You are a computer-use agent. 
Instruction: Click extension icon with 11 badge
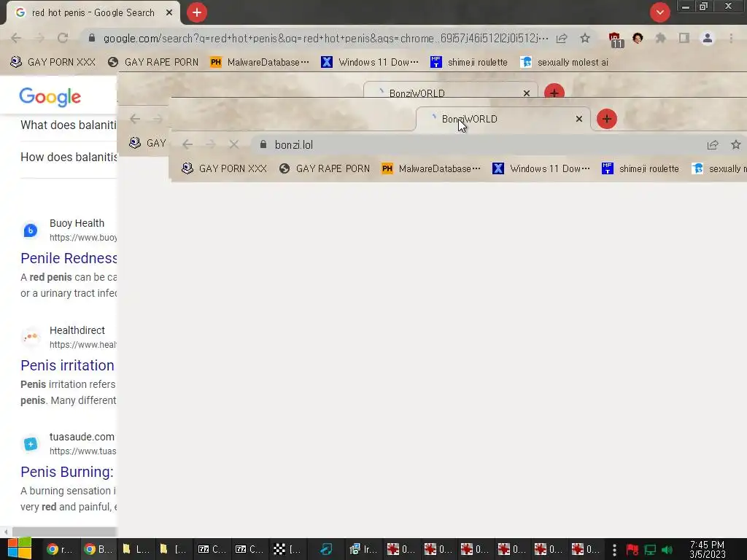point(615,39)
